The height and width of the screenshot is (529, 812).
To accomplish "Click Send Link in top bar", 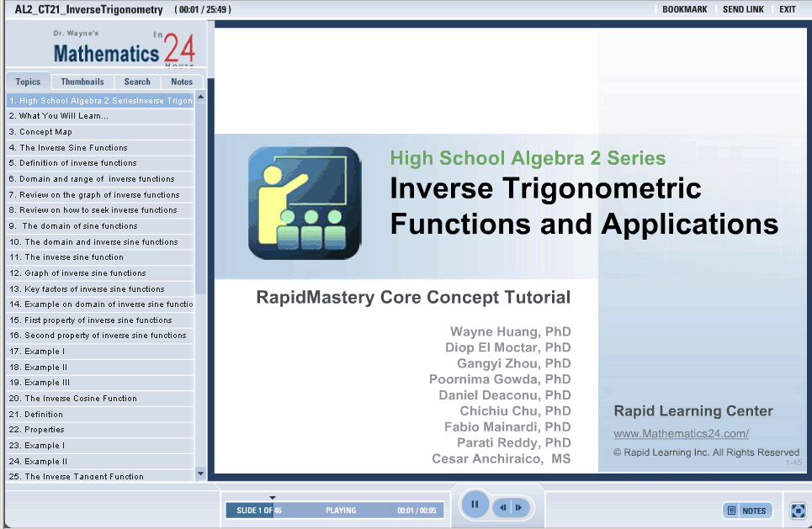I will [743, 9].
